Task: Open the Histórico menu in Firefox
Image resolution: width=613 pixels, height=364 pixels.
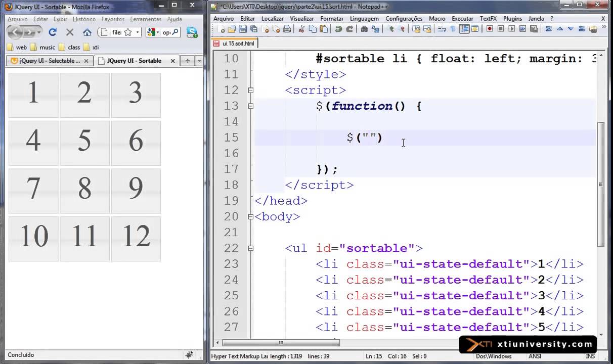Action: [84, 19]
